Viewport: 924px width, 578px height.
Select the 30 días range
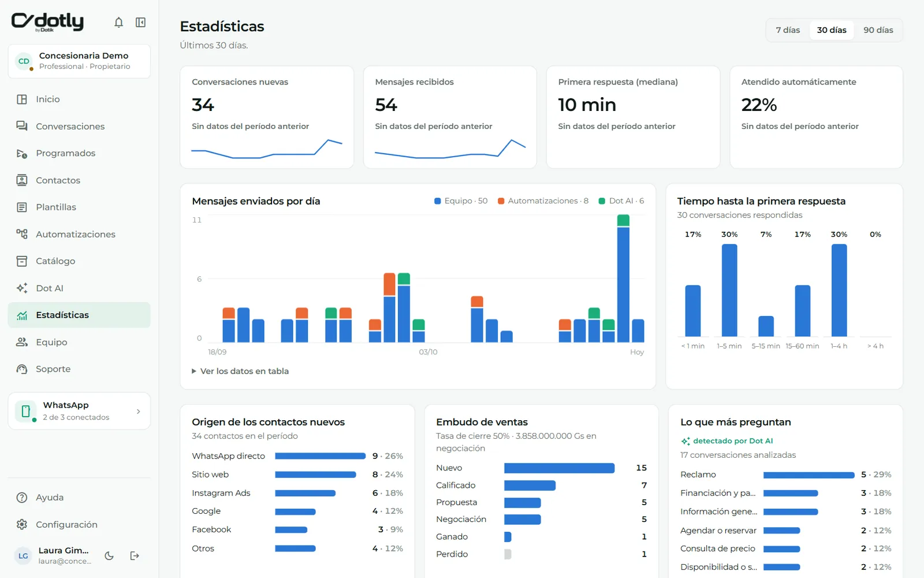832,30
